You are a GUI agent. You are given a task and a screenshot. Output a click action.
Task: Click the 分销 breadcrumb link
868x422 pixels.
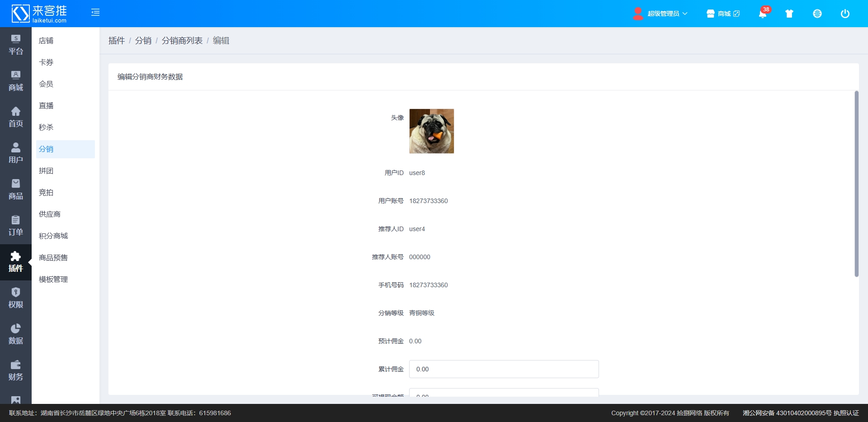tap(143, 41)
